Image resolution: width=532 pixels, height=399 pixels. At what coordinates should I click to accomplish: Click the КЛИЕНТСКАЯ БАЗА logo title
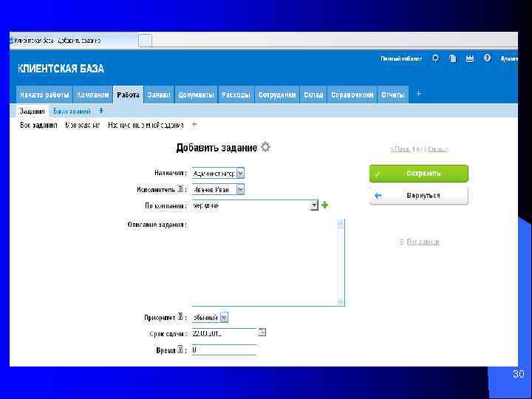coord(61,69)
